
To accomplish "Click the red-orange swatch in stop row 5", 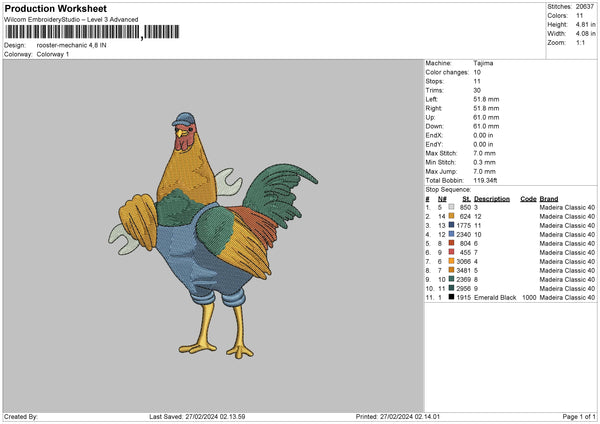I will tap(451, 243).
